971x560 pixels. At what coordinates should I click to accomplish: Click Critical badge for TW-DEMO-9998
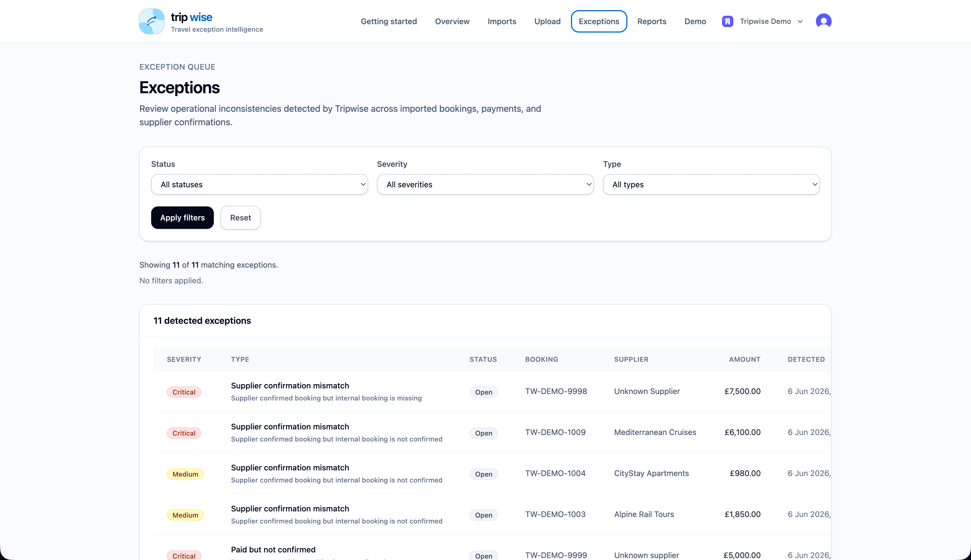184,392
